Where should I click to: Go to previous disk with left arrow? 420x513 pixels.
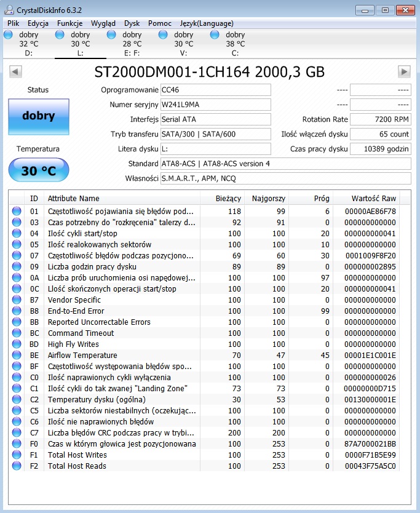point(15,71)
